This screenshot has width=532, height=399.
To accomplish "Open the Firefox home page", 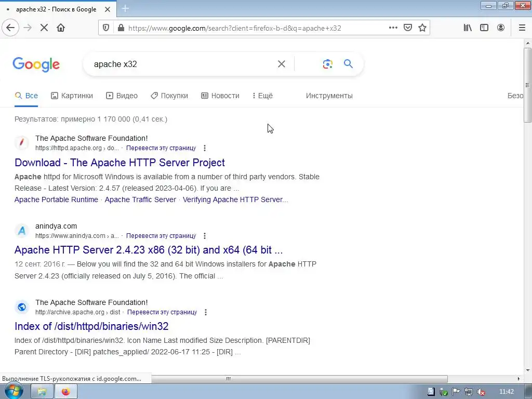I will pyautogui.click(x=61, y=28).
